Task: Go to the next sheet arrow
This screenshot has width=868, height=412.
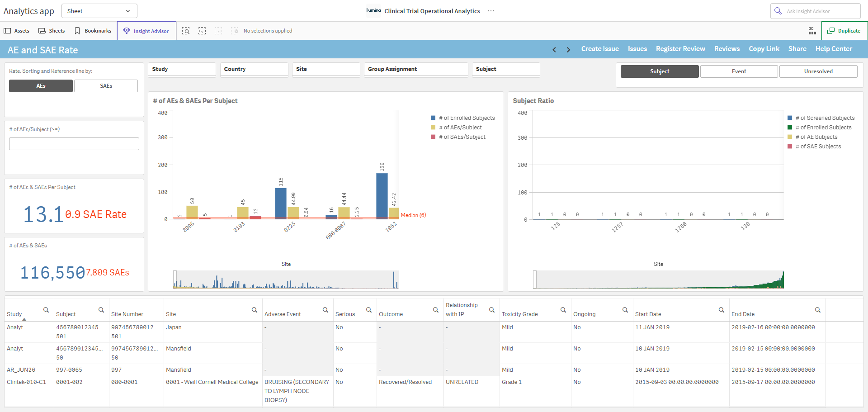Action: pyautogui.click(x=568, y=49)
